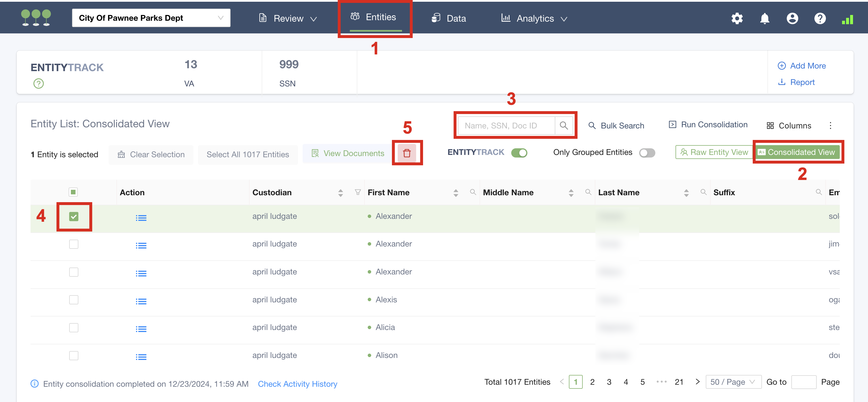The image size is (868, 402).
Task: Click the search magnifier beside Name, SSN field
Action: (564, 126)
